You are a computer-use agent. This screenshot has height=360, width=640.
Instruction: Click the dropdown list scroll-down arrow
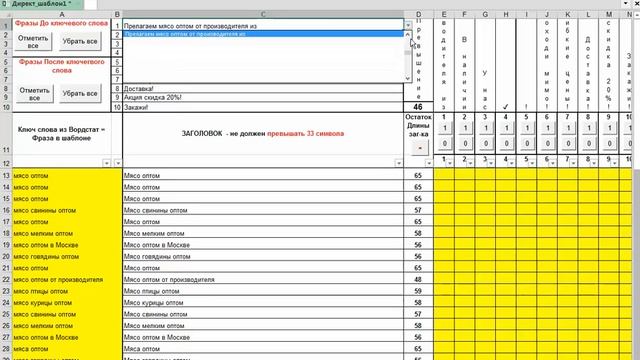coord(407,78)
